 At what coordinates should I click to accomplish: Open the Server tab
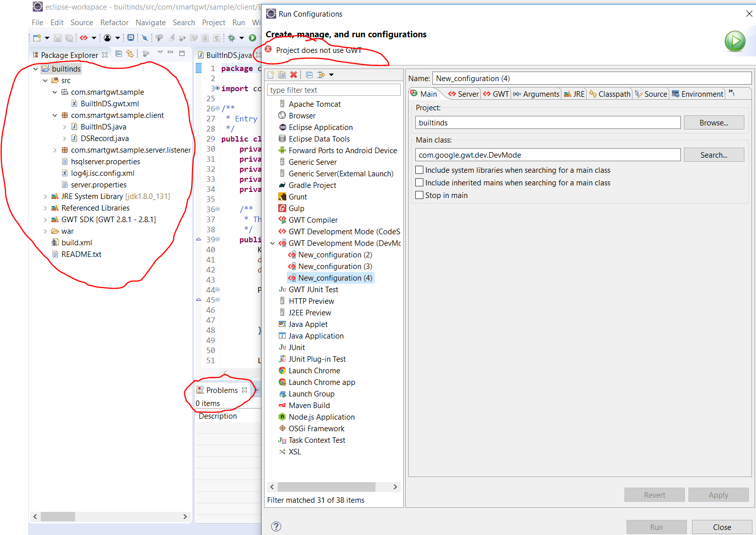coord(463,94)
